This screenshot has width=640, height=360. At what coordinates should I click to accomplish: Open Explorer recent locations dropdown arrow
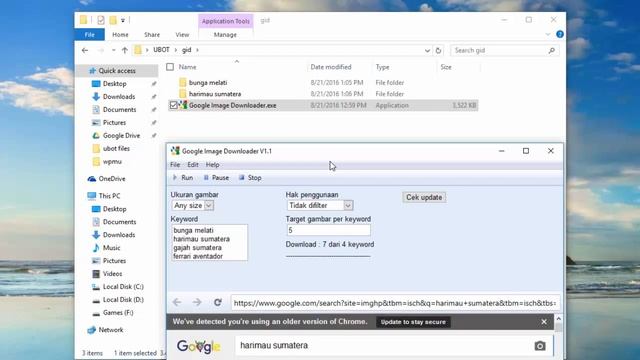113,50
